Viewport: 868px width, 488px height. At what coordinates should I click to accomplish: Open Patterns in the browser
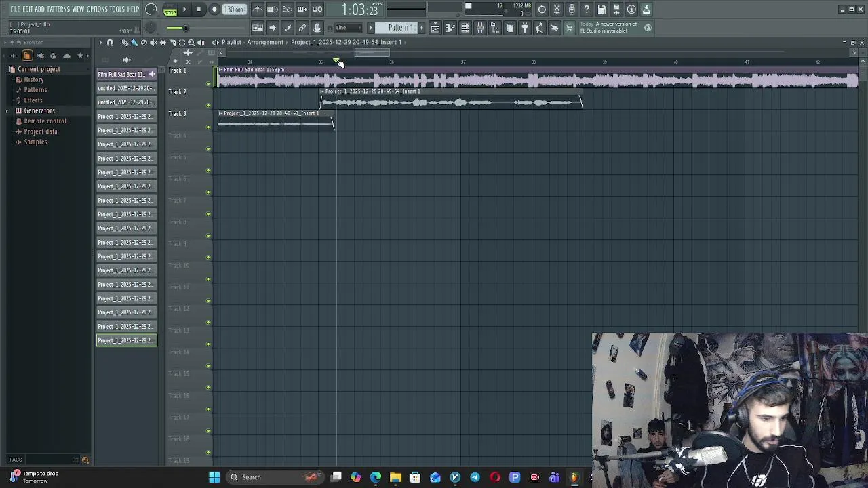[x=35, y=89]
